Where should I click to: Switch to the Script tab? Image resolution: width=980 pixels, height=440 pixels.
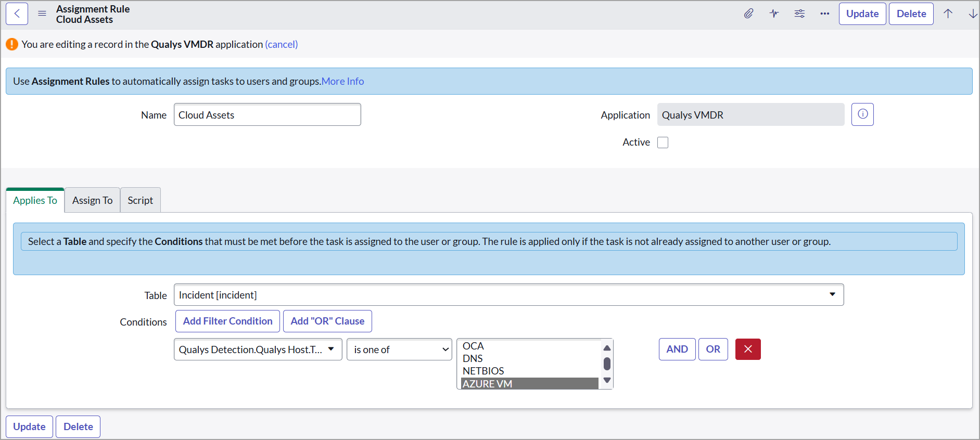(x=140, y=200)
